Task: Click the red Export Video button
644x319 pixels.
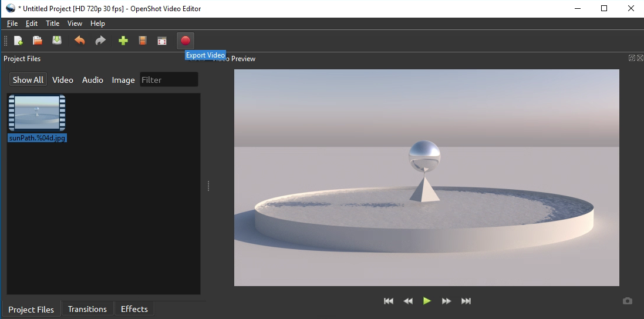Action: coord(186,41)
